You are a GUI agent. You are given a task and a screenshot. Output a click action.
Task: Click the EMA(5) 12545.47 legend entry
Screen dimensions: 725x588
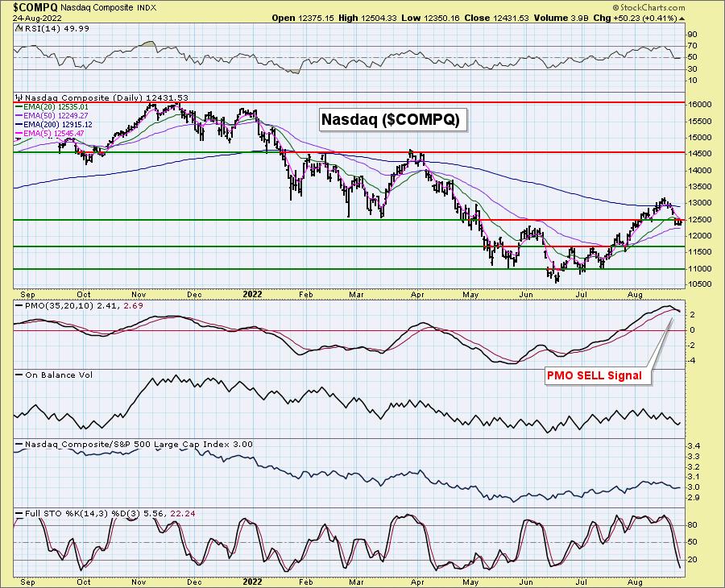(x=50, y=133)
